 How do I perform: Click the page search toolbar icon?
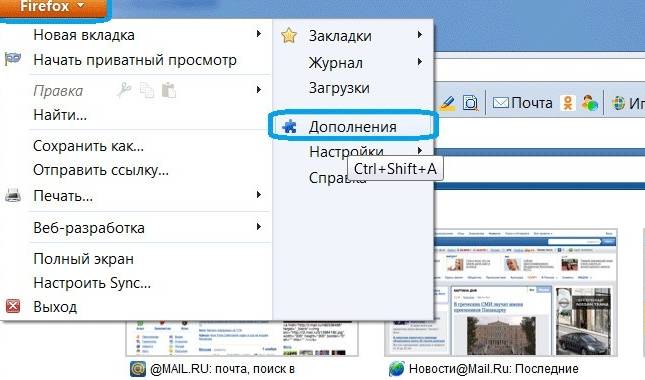470,103
